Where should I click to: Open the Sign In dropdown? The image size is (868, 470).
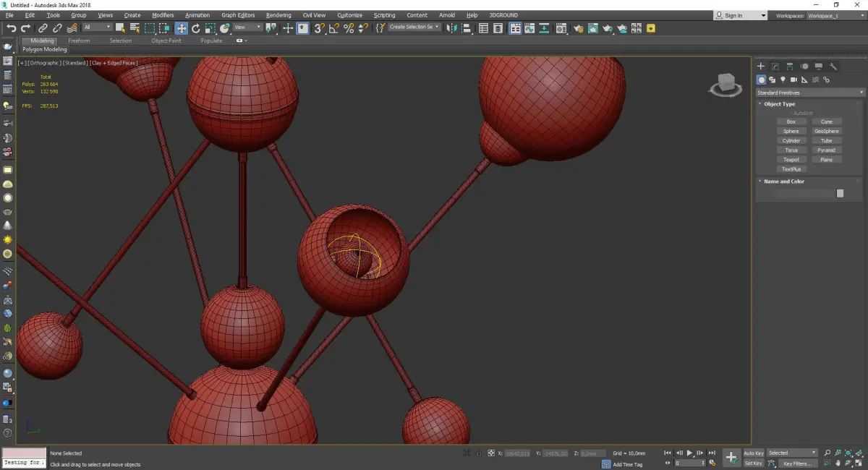coord(740,15)
